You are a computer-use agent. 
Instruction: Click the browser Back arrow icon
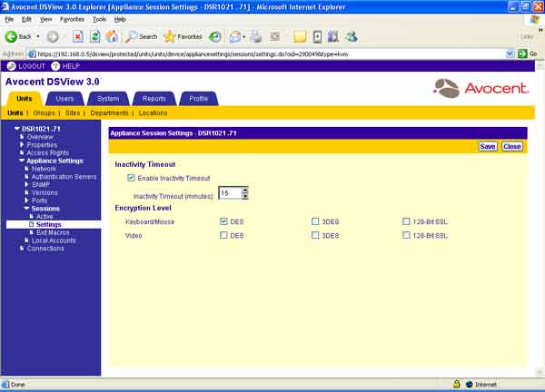(12, 36)
